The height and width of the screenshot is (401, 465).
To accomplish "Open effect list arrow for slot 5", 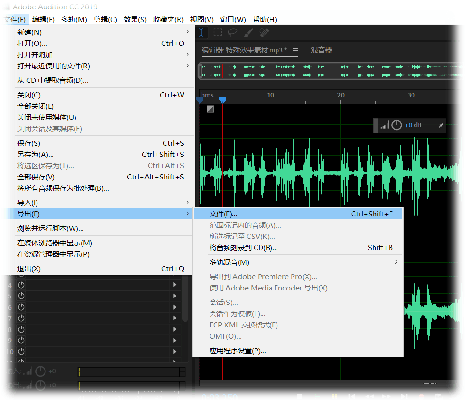I will tap(174, 296).
